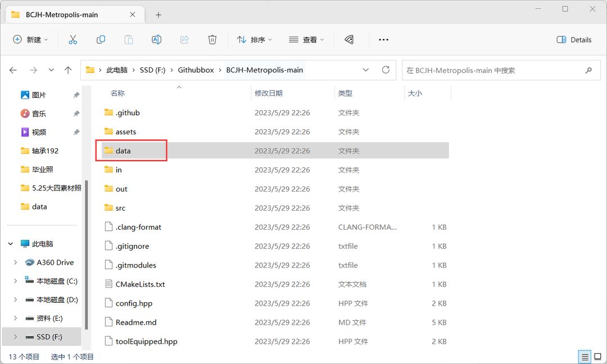The image size is (607, 364).
Task: Switch to details list view button
Action: tap(585, 357)
